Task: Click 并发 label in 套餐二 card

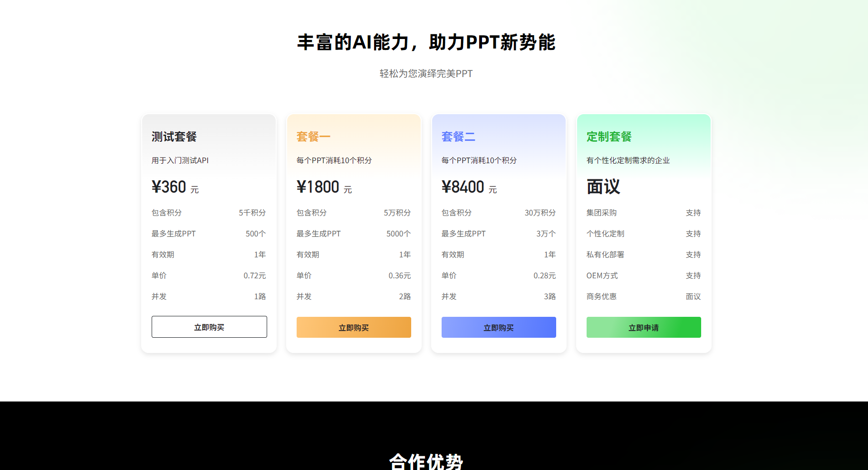Action: point(449,296)
